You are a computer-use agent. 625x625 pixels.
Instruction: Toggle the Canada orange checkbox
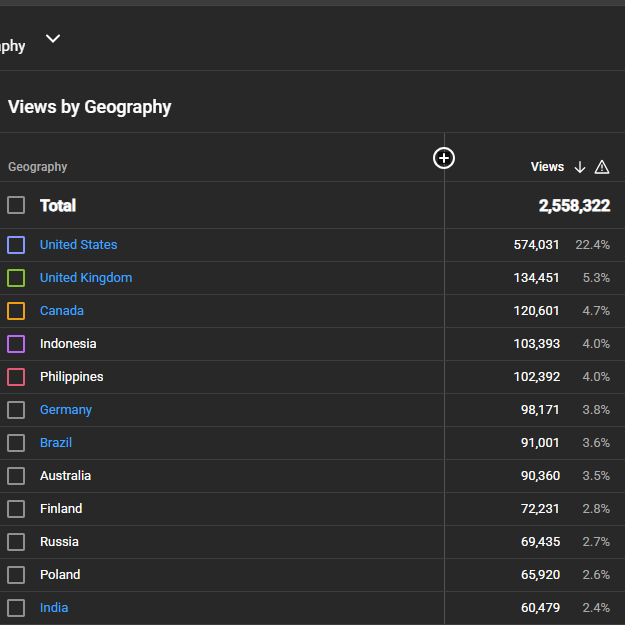(x=16, y=311)
